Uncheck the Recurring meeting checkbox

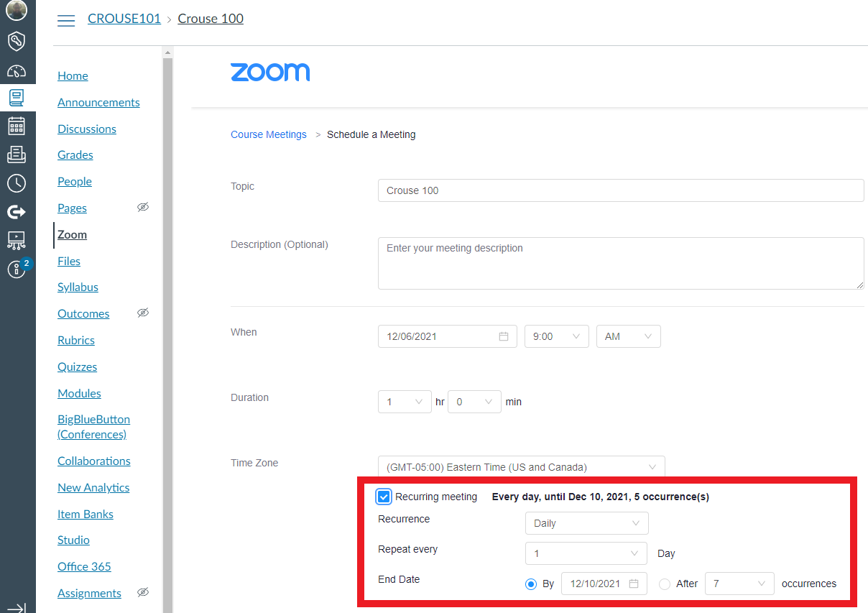click(384, 497)
